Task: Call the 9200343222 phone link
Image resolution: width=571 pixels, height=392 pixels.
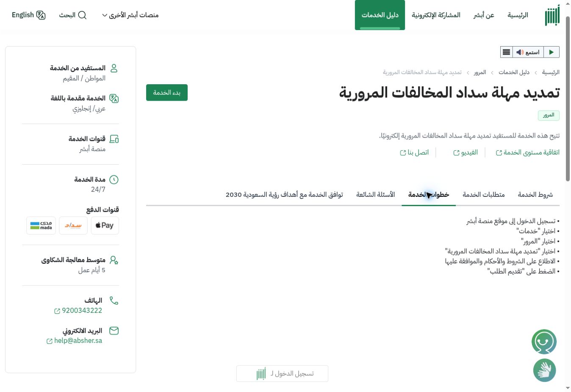Action: point(78,311)
